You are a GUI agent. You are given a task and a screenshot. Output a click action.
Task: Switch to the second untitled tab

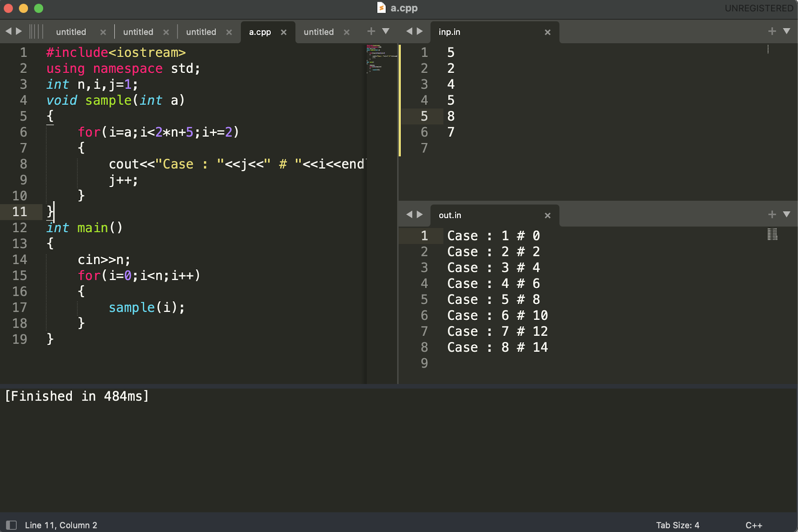coord(138,32)
